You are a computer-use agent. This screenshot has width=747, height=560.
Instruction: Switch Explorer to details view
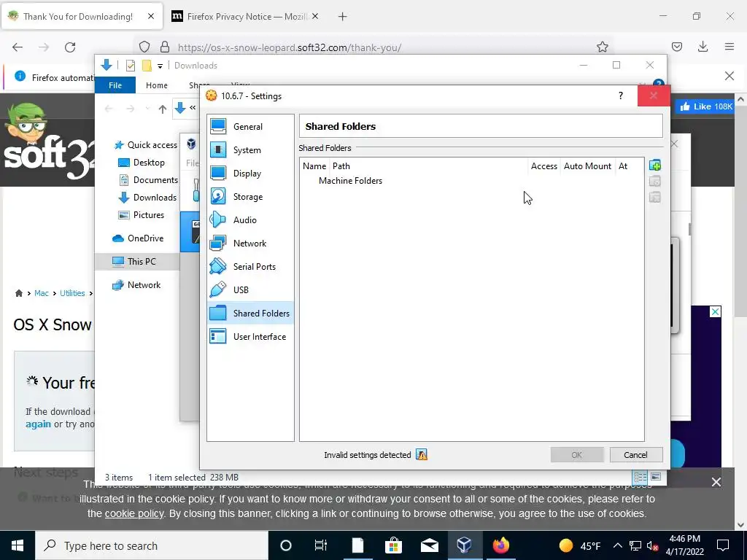[x=640, y=477]
